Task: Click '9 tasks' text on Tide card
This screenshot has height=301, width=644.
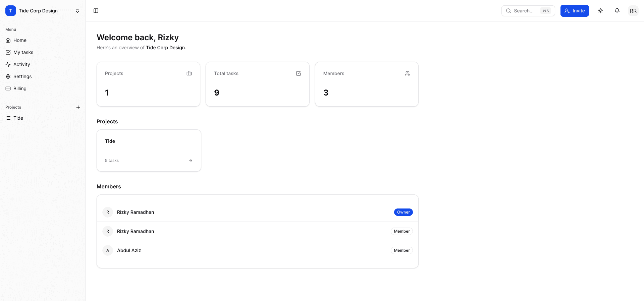Action: pos(112,161)
